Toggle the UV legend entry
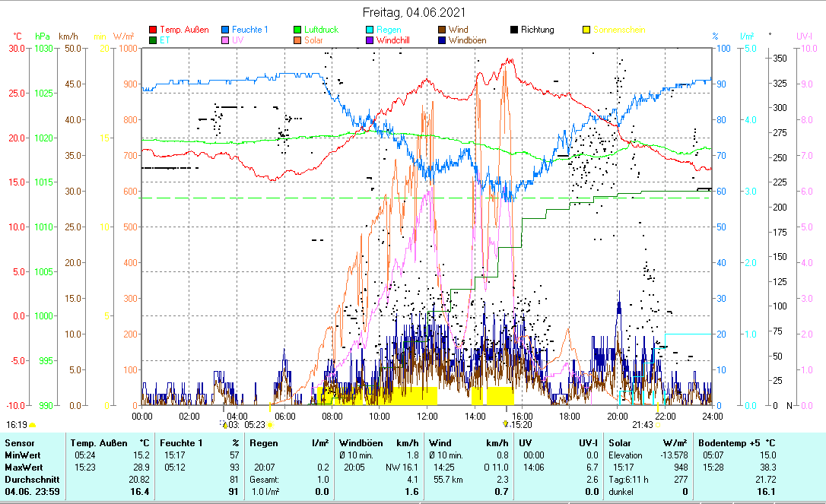This screenshot has width=826, height=504. click(x=237, y=40)
